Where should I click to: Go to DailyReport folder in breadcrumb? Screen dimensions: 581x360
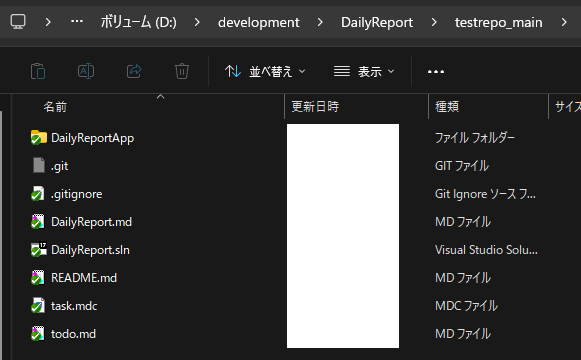[x=377, y=23]
